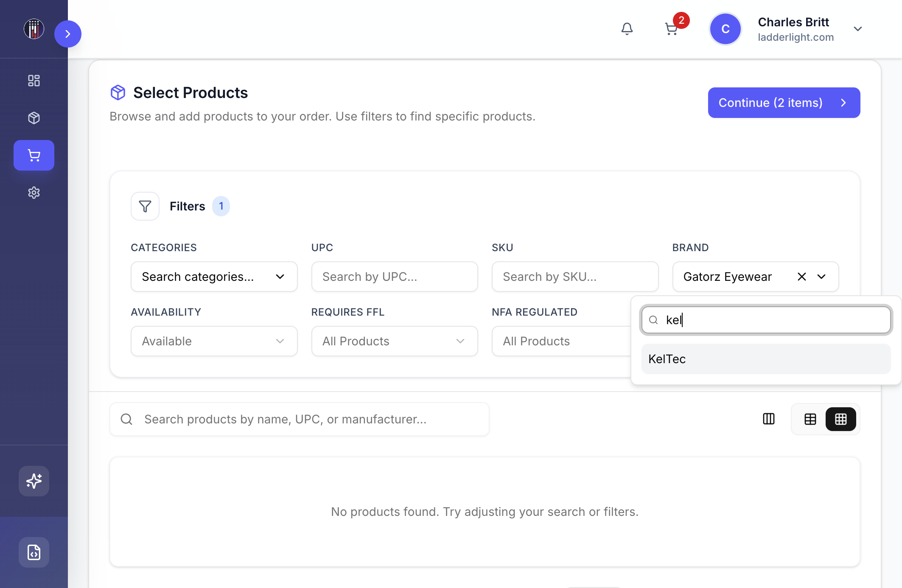Select the shopping cart icon in the sidebar
The height and width of the screenshot is (588, 902).
click(x=34, y=155)
